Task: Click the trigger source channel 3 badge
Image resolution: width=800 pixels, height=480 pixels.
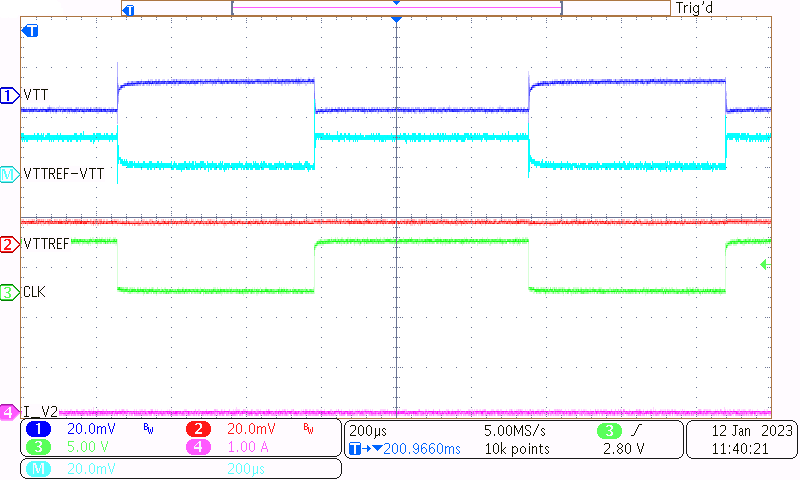Action: (609, 431)
